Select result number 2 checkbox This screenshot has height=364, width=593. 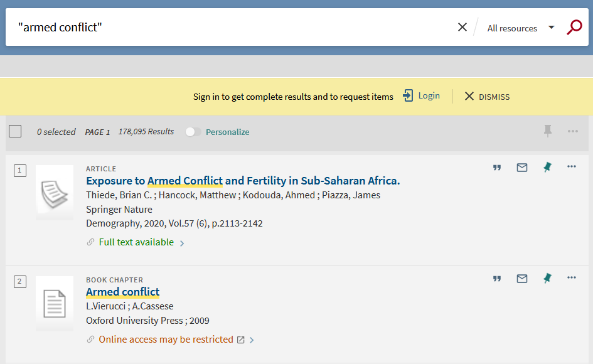coord(20,282)
